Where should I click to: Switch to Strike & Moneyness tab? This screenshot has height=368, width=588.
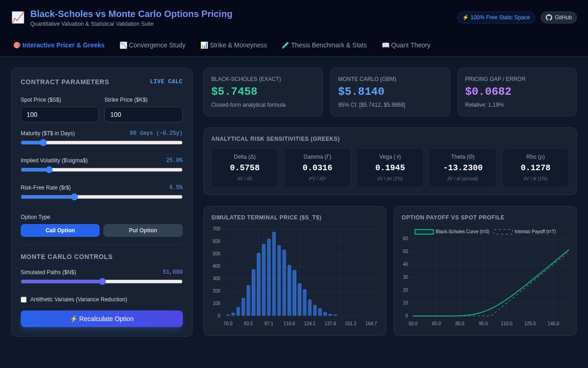[233, 45]
